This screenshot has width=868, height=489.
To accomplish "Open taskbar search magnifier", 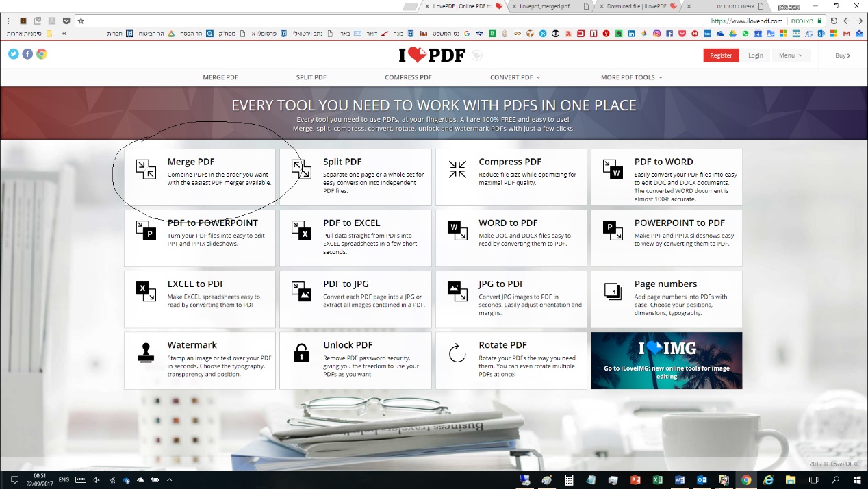I will 835,480.
